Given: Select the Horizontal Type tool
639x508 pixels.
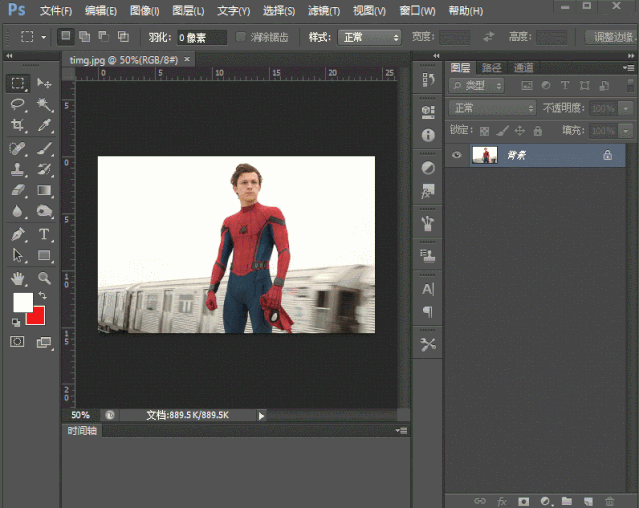Looking at the screenshot, I should pyautogui.click(x=44, y=234).
